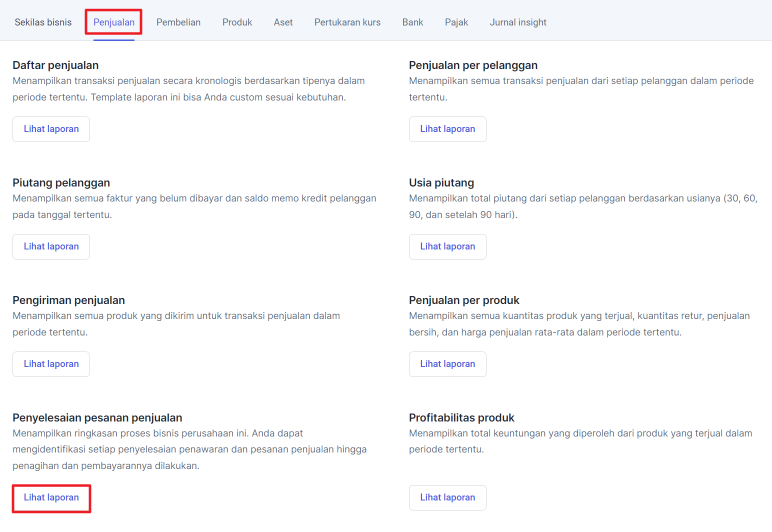Screen dimensions: 772x532
Task: View the Penyelesaian pesanan penjualan report
Action: 51,497
